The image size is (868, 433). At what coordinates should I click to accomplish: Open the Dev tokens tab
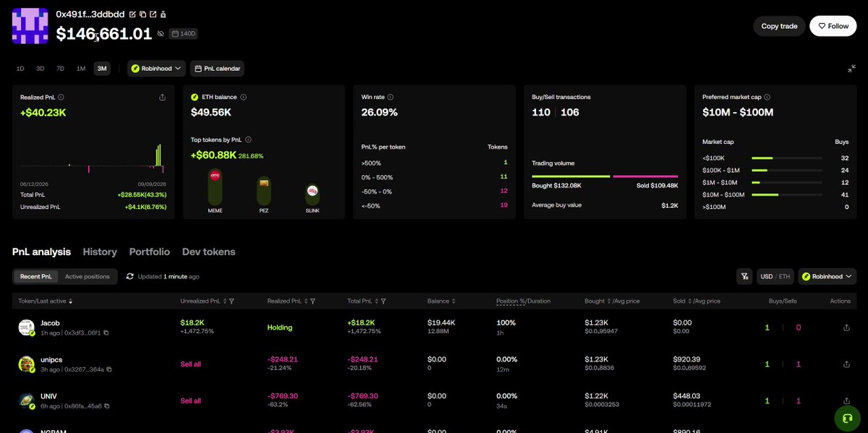coord(209,252)
